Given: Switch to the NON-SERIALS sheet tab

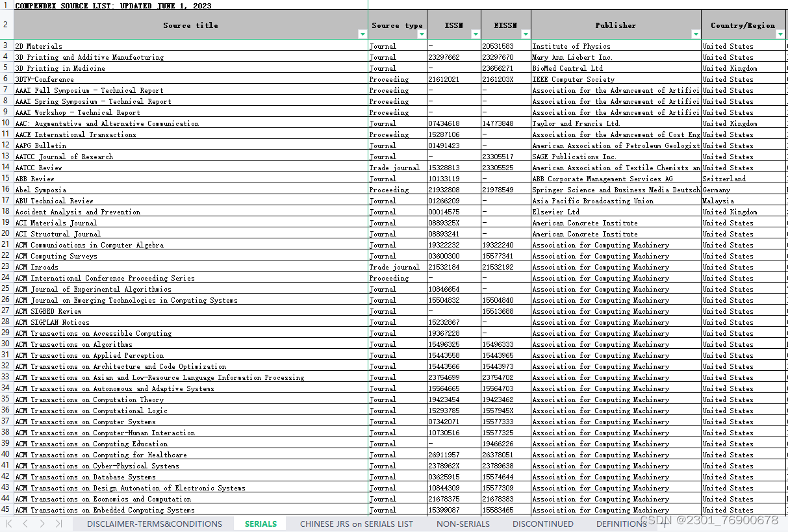Looking at the screenshot, I should (463, 524).
